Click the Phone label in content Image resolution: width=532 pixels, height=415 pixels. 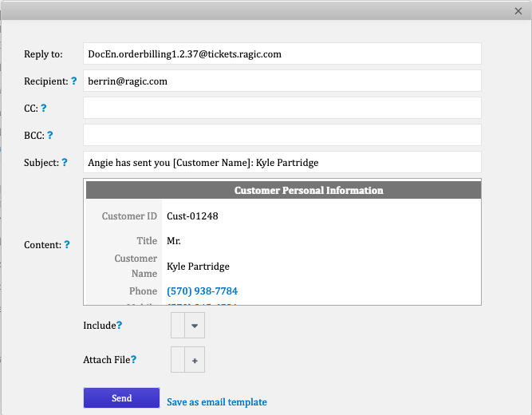(143, 291)
